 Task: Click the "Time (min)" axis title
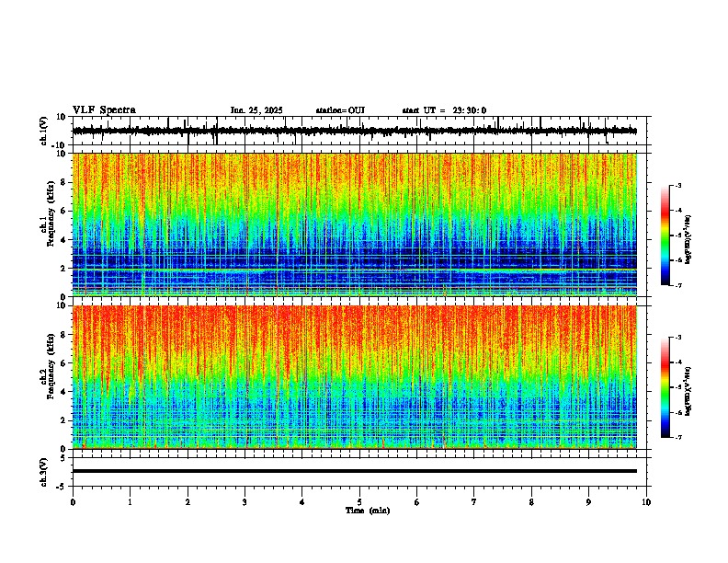point(368,511)
